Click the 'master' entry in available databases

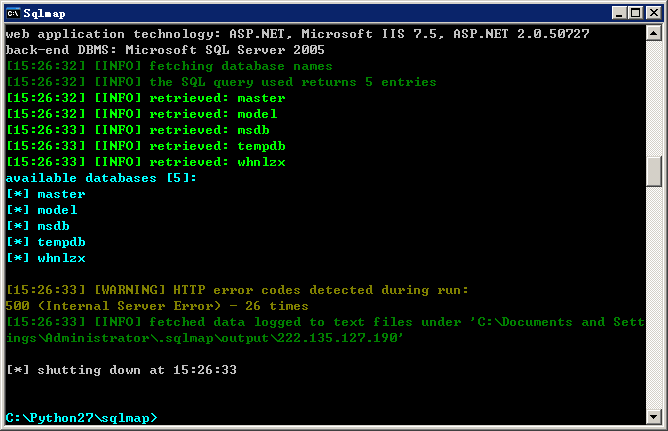coord(61,194)
